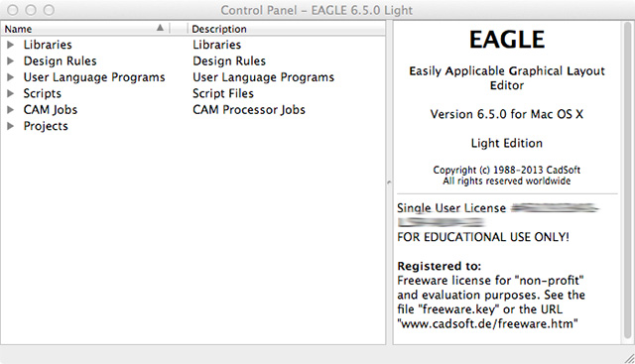Image resolution: width=635 pixels, height=364 pixels.
Task: Toggle the Name column sort arrow
Action: click(160, 28)
